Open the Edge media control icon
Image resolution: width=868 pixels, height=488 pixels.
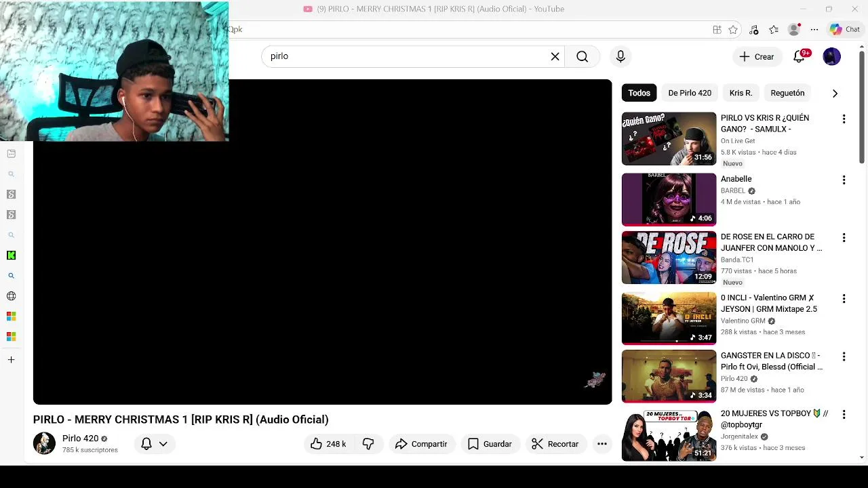point(753,29)
